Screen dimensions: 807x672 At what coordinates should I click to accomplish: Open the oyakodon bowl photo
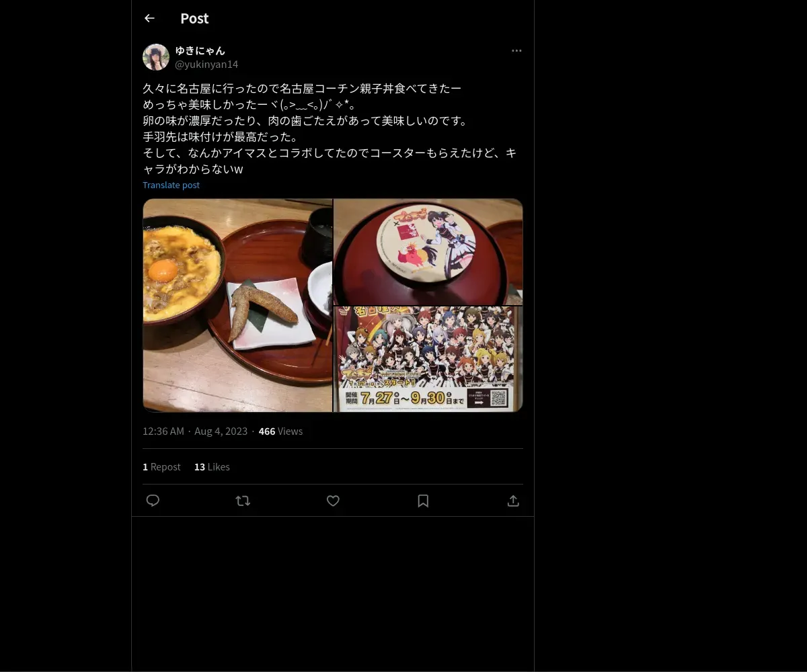click(237, 305)
